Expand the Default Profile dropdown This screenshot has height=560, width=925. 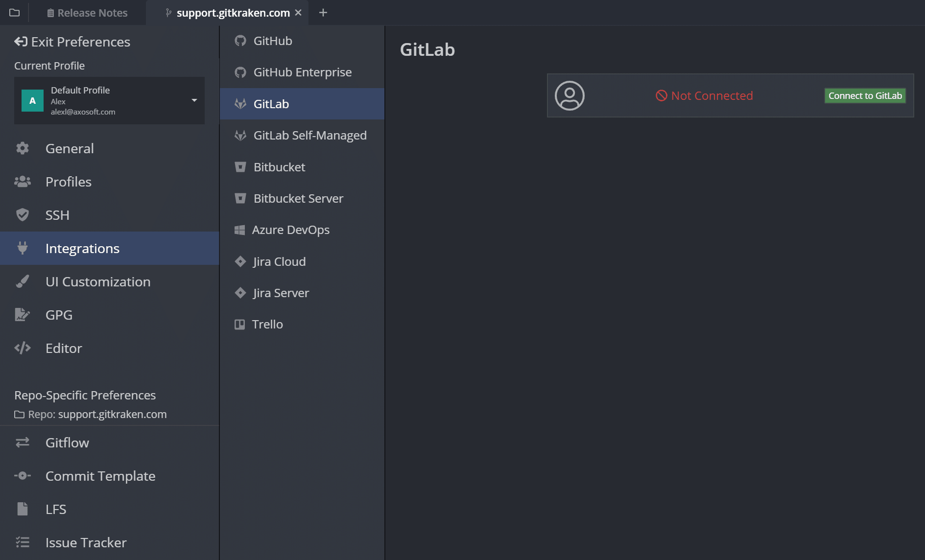(x=194, y=100)
